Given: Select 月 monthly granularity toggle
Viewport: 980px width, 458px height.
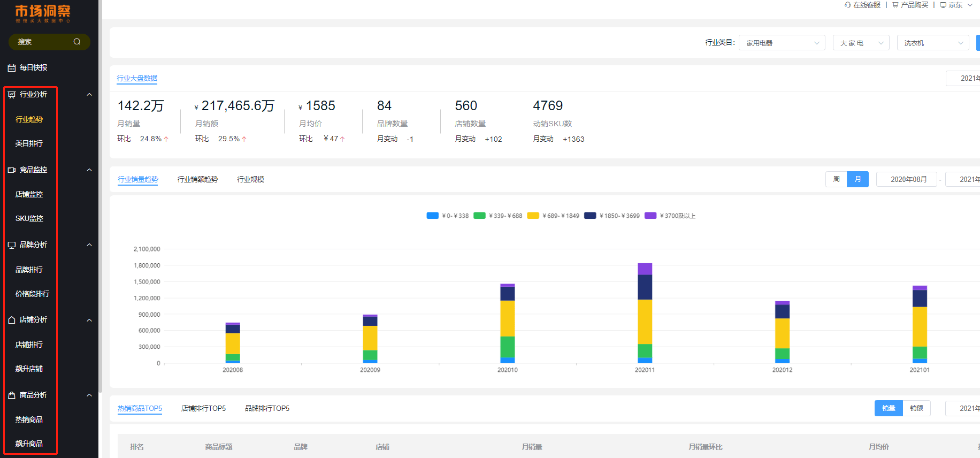Looking at the screenshot, I should [857, 179].
